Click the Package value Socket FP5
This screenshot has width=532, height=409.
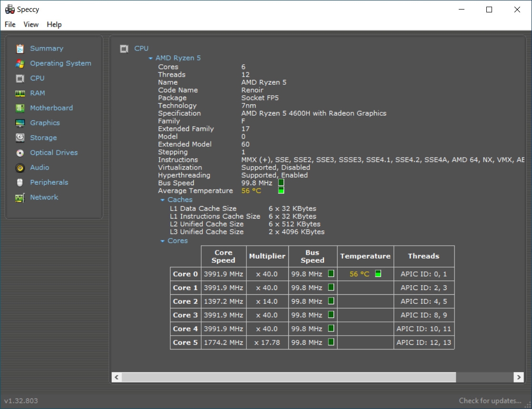(260, 98)
